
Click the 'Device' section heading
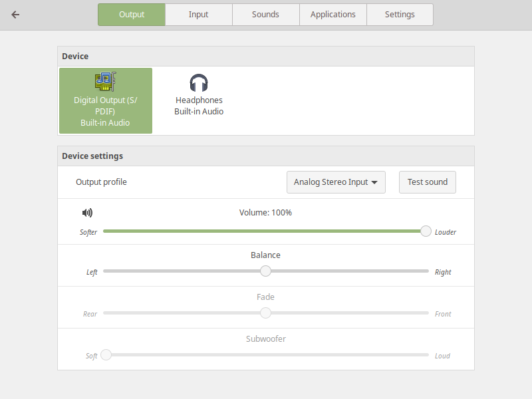(75, 57)
